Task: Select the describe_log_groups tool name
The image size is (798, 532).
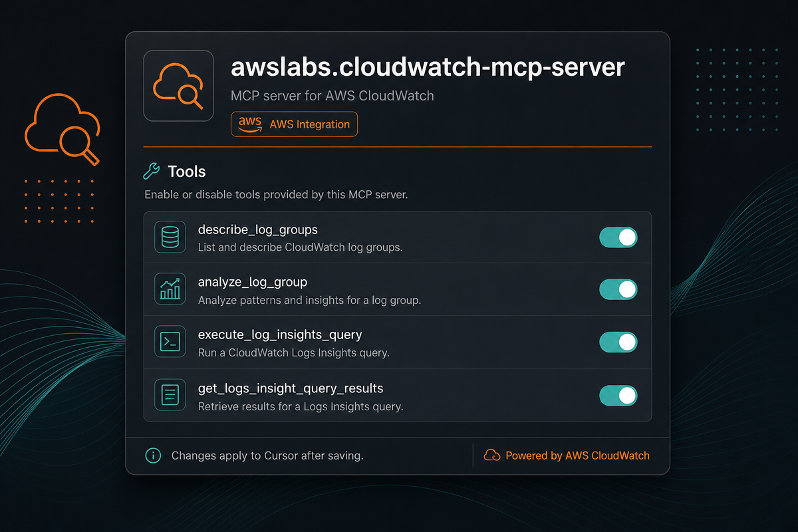Action: (258, 230)
